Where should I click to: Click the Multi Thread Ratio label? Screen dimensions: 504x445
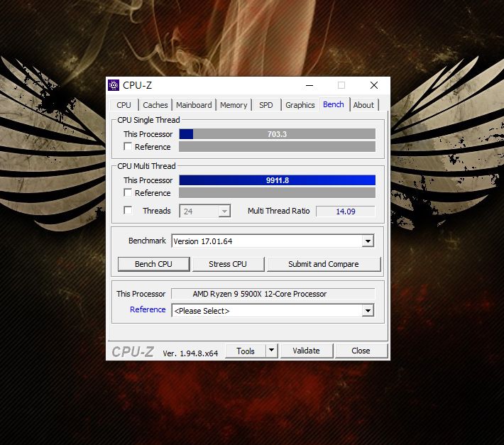pos(278,211)
